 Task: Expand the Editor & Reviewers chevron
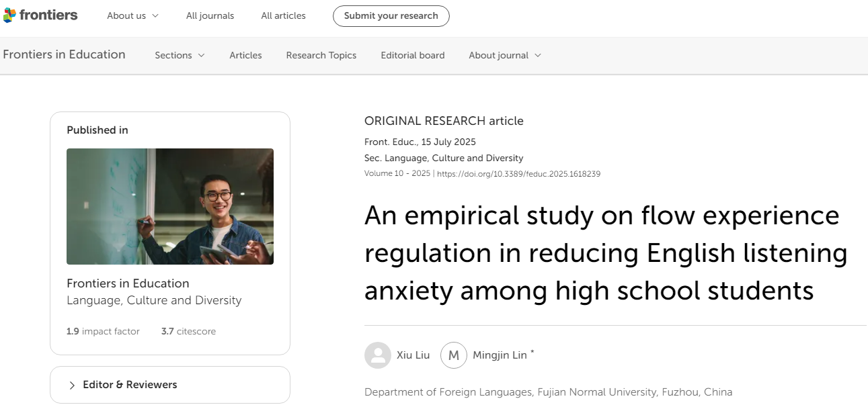pos(72,385)
